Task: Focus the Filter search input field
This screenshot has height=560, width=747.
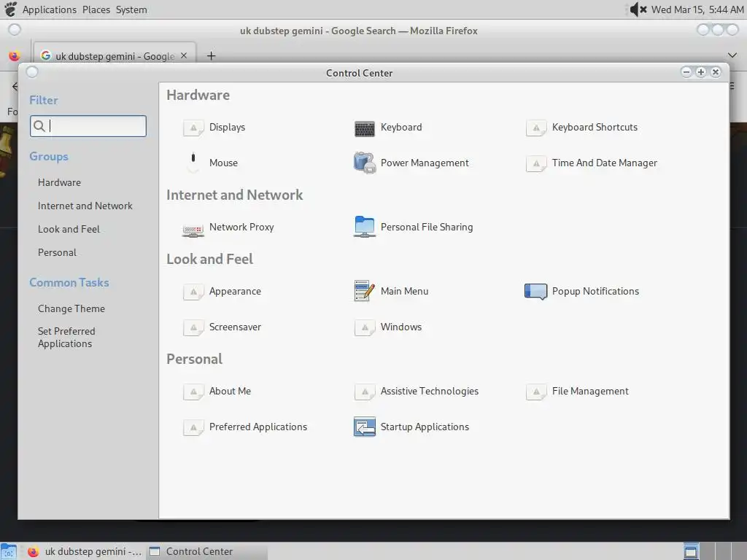Action: (88, 125)
